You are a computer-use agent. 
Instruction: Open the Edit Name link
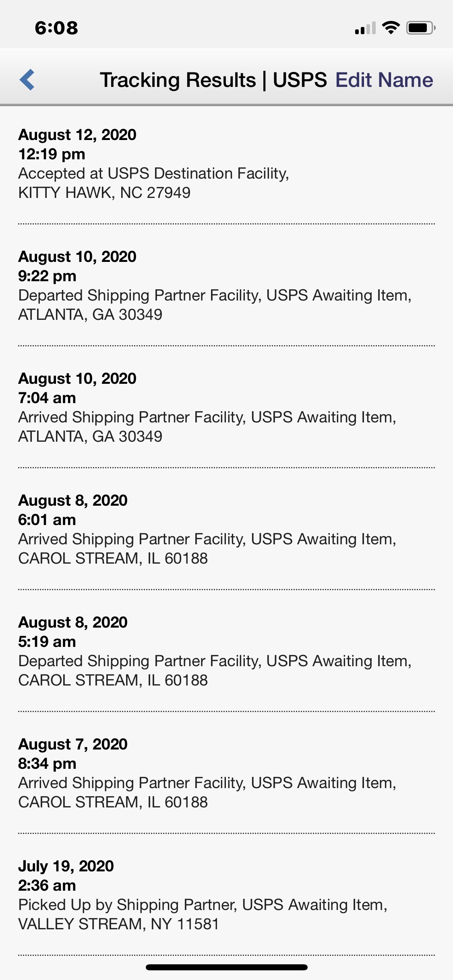tap(384, 80)
